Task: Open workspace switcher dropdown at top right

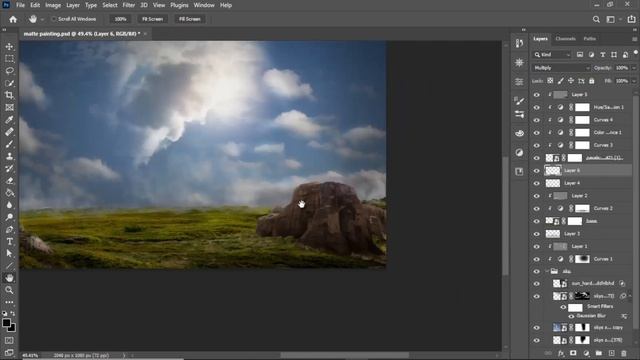Action: [612, 19]
